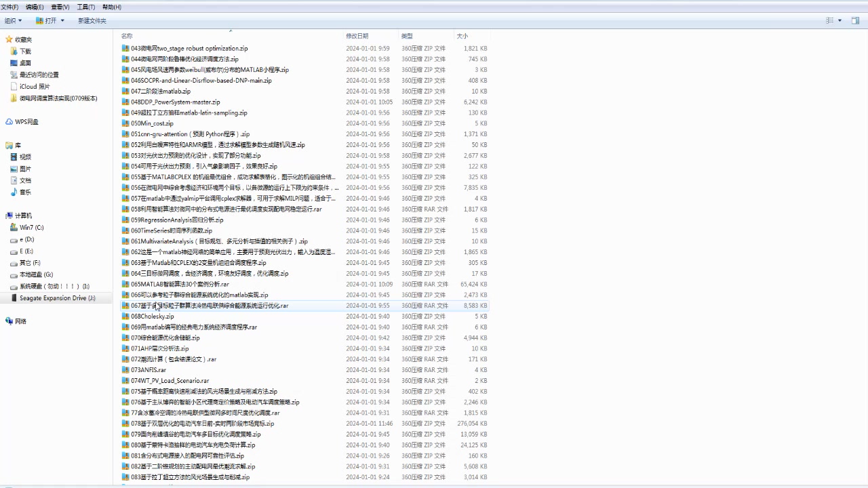Open the 网络 network icon
868x488 pixels.
(9, 321)
